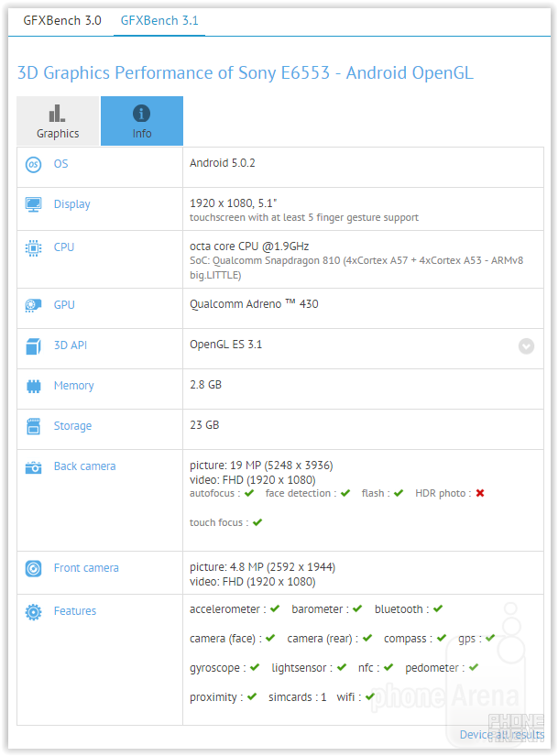Click the CPU chip icon
The height and width of the screenshot is (756, 558).
33,247
